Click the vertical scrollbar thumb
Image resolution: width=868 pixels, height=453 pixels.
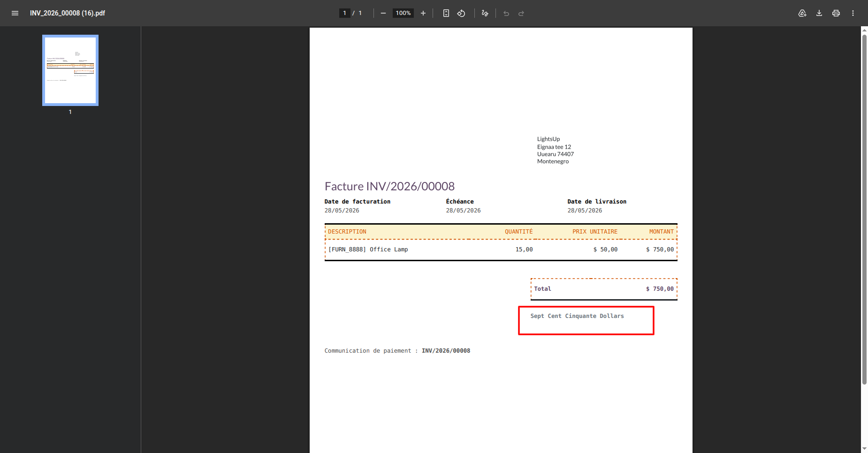pos(864,210)
